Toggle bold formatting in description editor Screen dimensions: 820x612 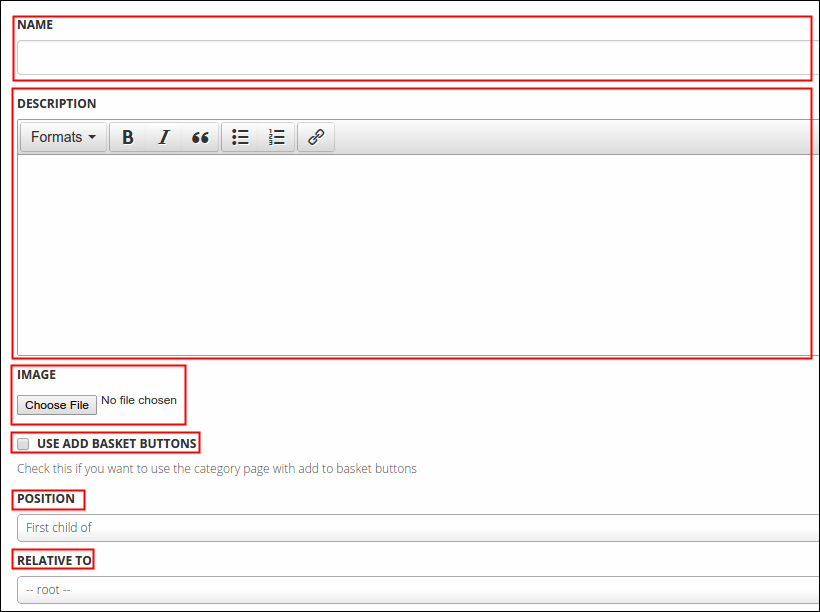(x=128, y=137)
